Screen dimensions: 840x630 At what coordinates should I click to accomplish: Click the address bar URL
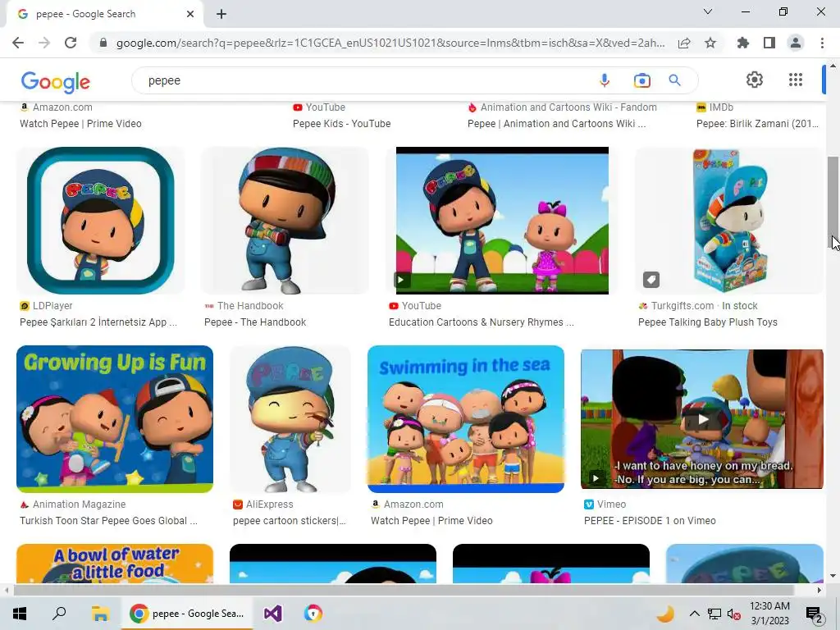point(390,43)
